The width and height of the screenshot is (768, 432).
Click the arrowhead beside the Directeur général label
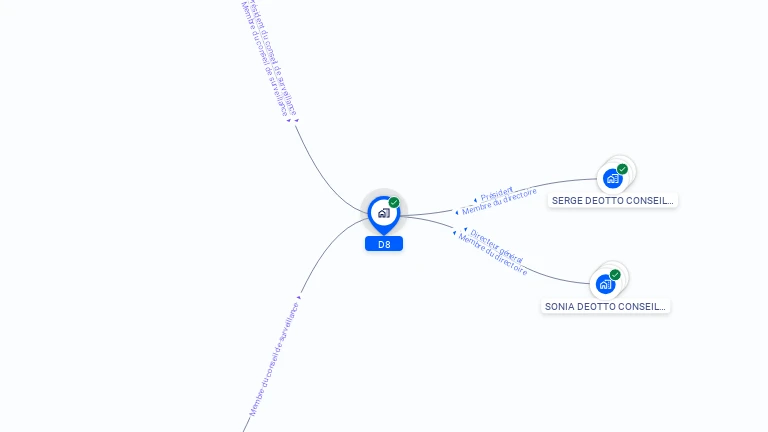click(466, 231)
